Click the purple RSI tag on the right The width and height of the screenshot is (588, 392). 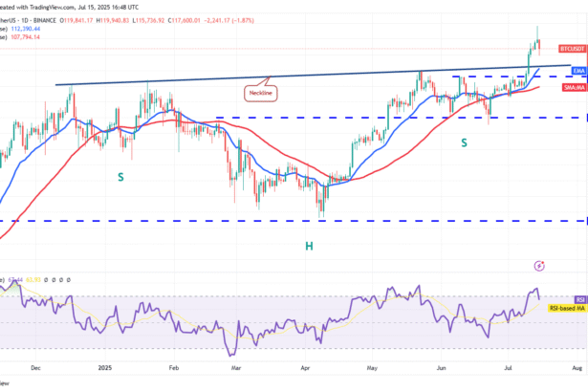(x=578, y=298)
